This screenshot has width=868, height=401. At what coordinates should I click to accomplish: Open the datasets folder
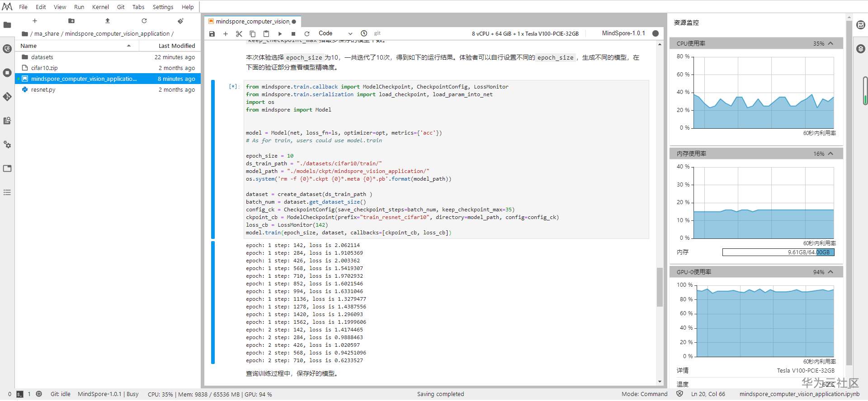point(42,57)
